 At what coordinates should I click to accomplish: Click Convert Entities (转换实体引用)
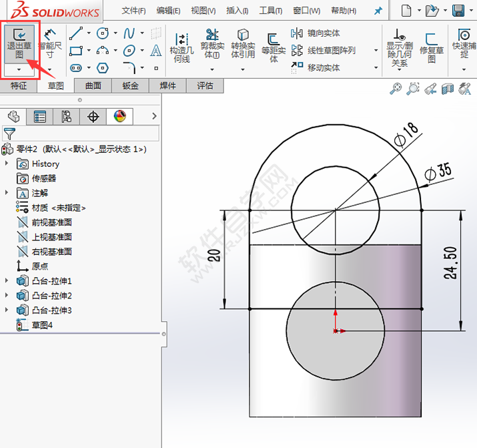pyautogui.click(x=243, y=43)
